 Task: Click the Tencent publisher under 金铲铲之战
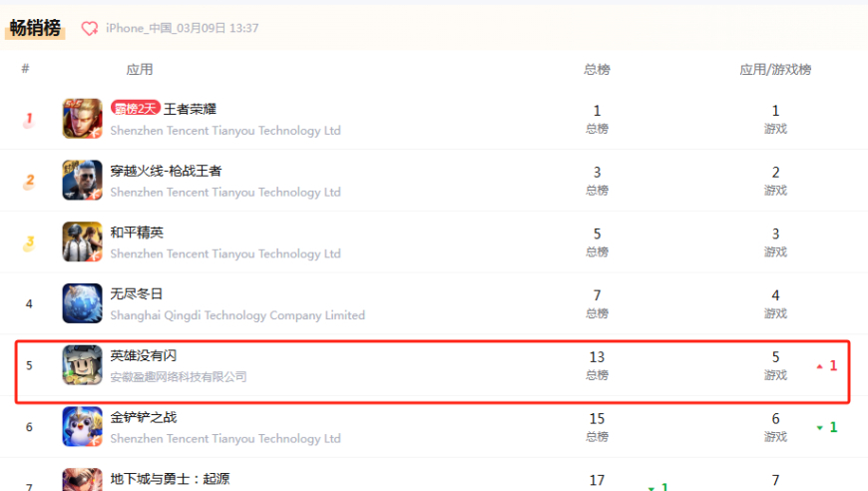point(225,438)
